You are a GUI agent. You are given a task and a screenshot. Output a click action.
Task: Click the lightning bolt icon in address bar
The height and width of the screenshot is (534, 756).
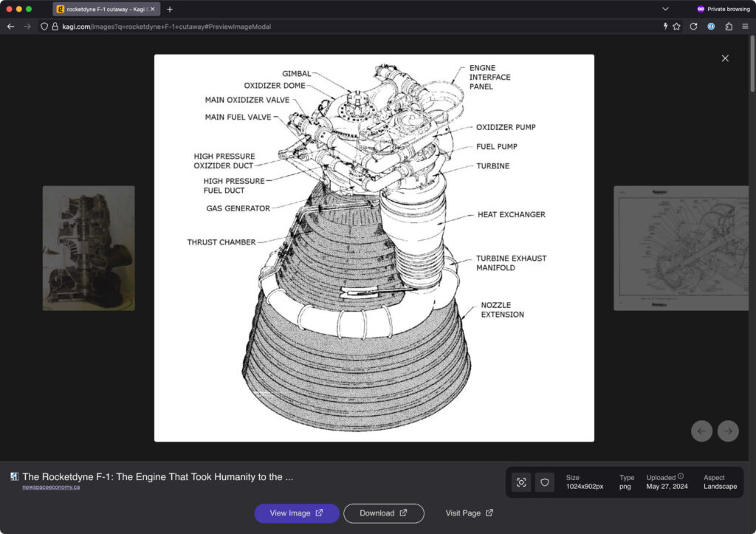pos(665,27)
